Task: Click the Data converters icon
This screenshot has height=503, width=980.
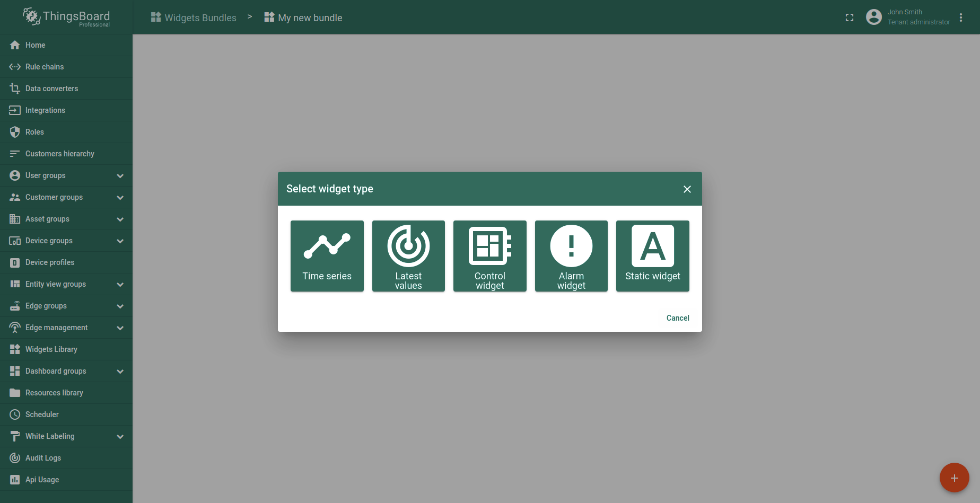Action: (x=15, y=89)
